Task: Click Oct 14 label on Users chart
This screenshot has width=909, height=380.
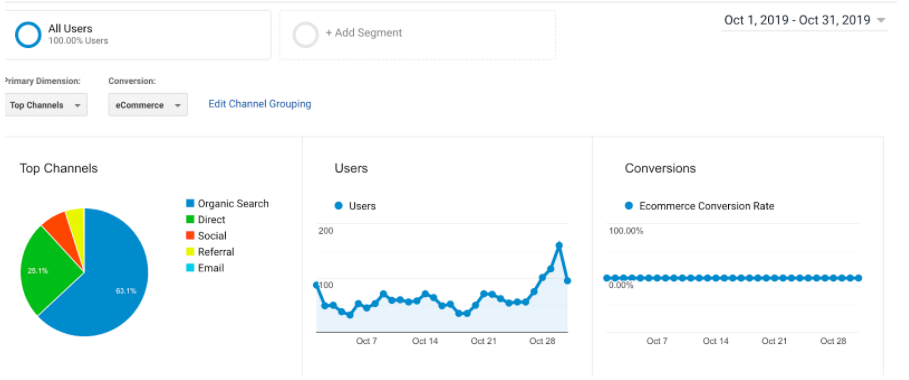Action: [425, 341]
